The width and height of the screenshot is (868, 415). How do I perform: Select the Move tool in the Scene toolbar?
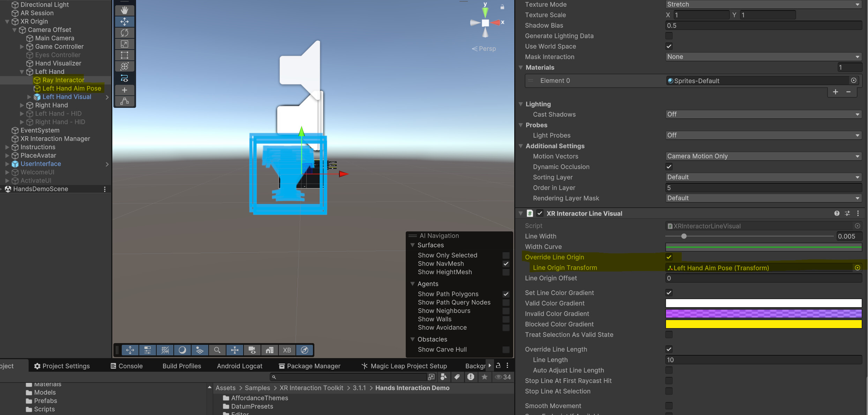coord(125,21)
